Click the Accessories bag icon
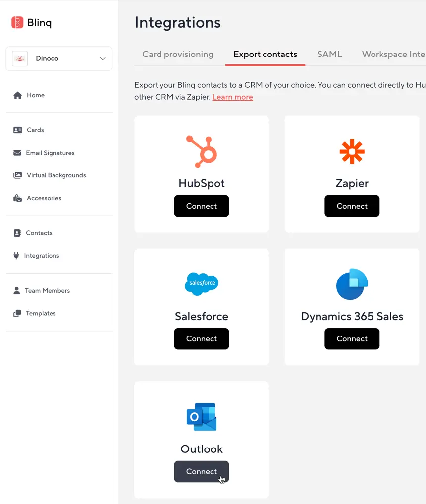Image resolution: width=426 pixels, height=504 pixels. (x=18, y=198)
